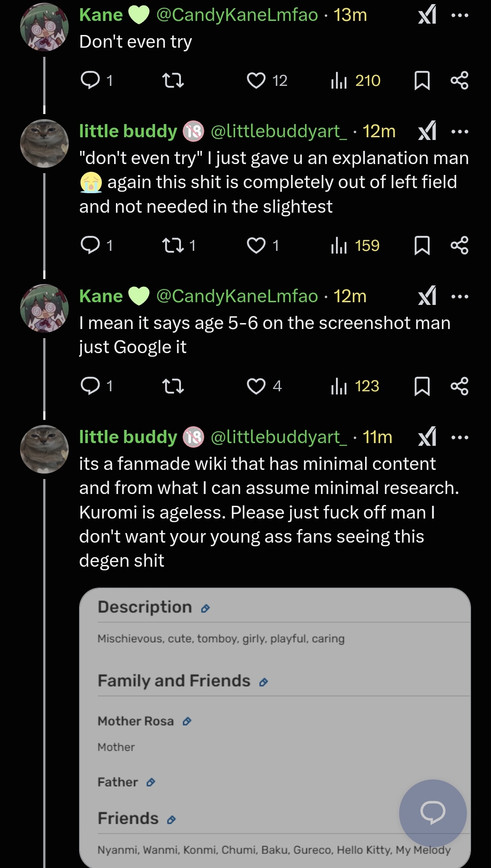Viewport: 491px width, 868px height.
Task: Open Grok icon on little buddy's 12m tweet
Action: click(x=427, y=131)
